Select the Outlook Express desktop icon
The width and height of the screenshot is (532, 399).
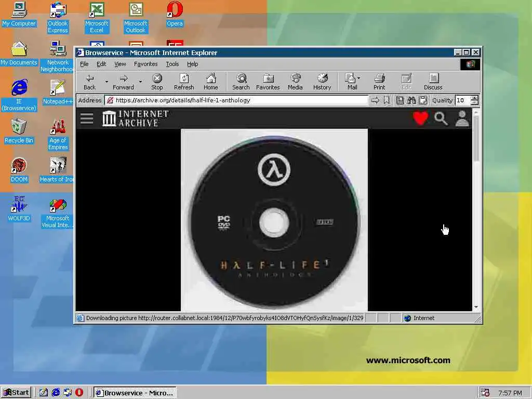[58, 18]
